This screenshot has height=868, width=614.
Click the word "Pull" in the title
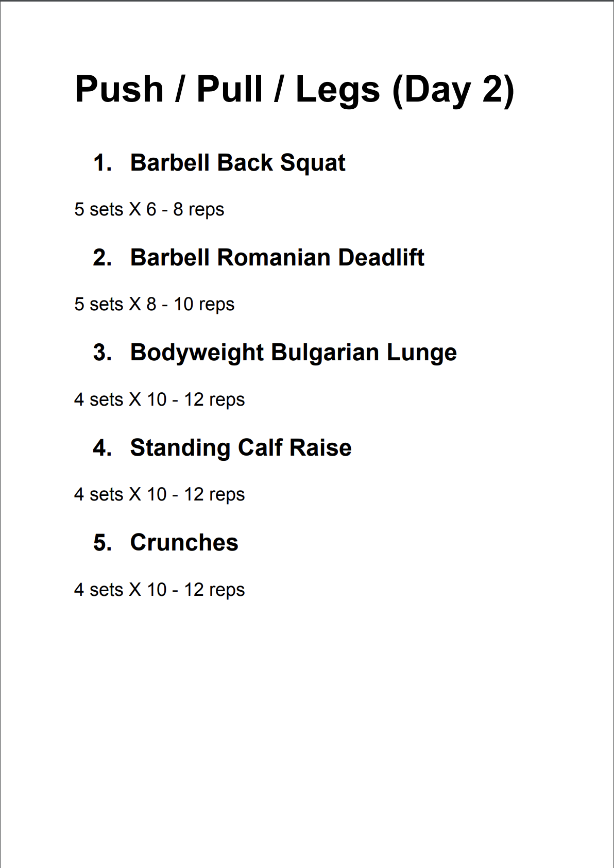230,89
